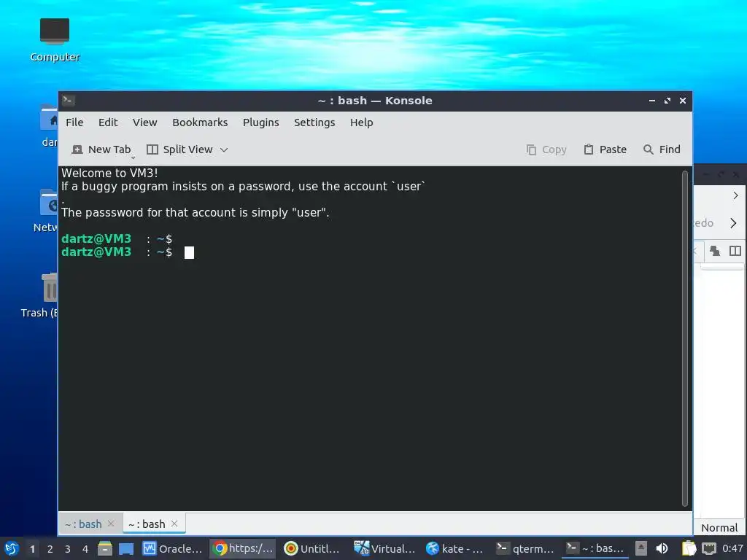Click the terminal cursor at the prompt
The width and height of the screenshot is (747, 560).
(189, 252)
